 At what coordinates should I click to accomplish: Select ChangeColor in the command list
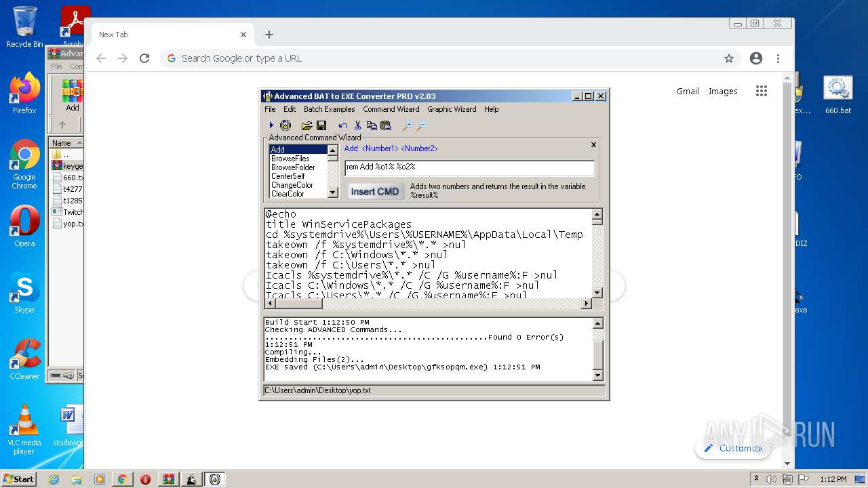tap(298, 185)
